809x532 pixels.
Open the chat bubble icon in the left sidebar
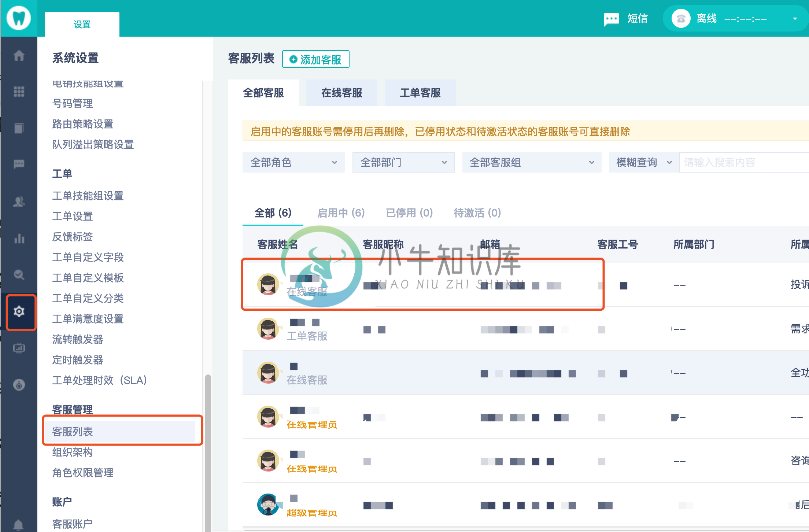tap(19, 164)
